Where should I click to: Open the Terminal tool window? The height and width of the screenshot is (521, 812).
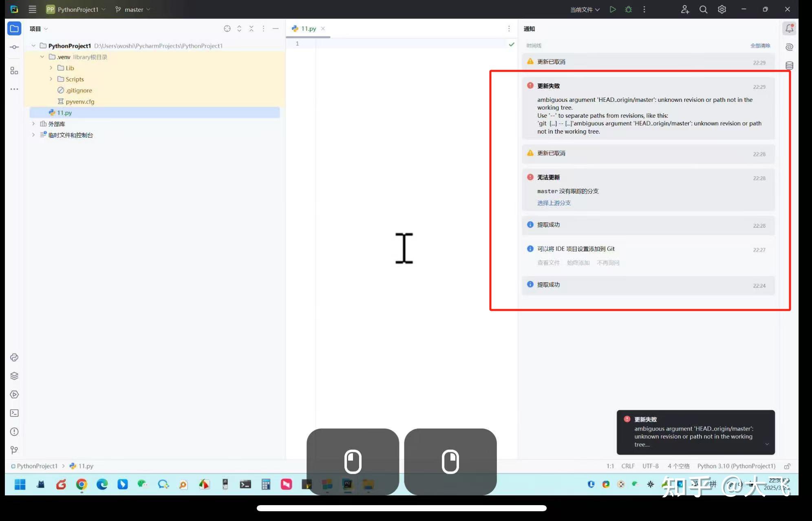pyautogui.click(x=14, y=413)
